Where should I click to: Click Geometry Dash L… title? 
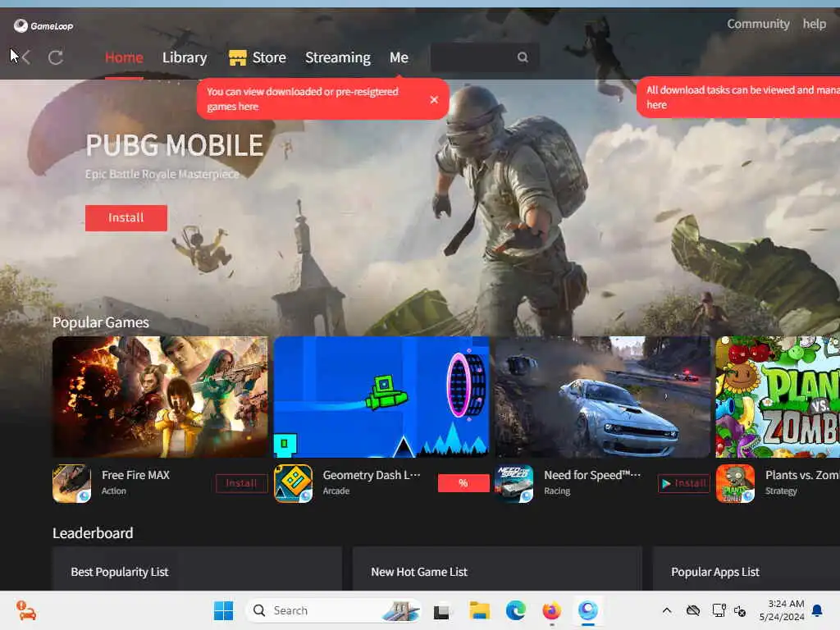[x=372, y=475]
